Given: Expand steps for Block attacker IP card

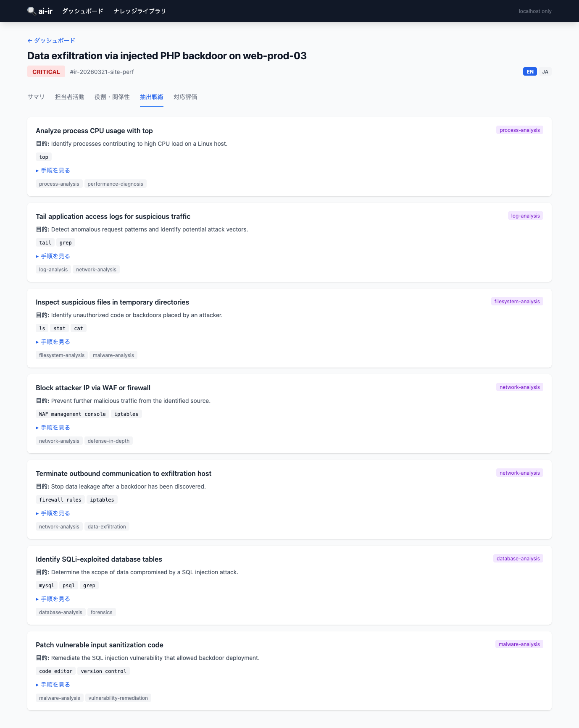Looking at the screenshot, I should pyautogui.click(x=53, y=428).
